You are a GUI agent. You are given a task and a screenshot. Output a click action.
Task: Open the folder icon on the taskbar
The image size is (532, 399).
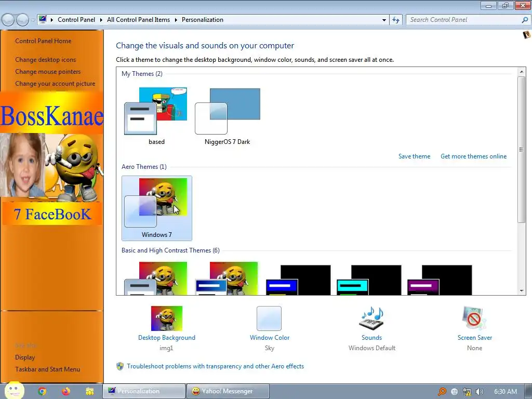pos(89,392)
